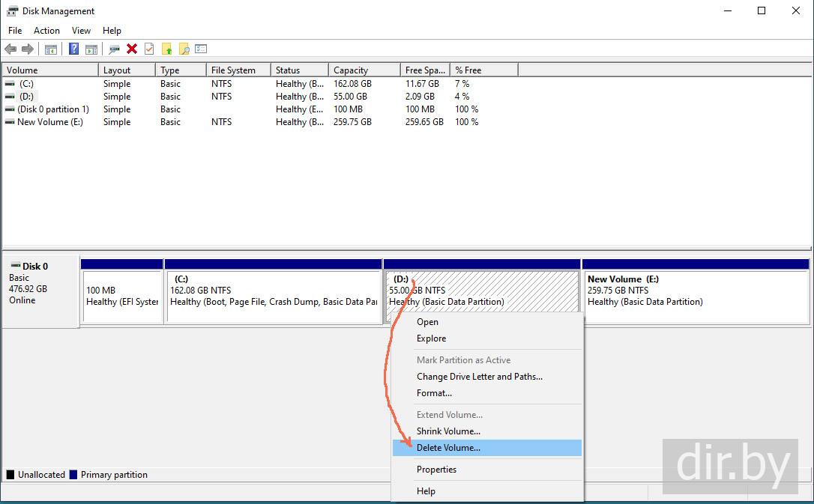Select Shrink Volume... in context menu
Viewport: 814px width, 504px height.
click(448, 431)
